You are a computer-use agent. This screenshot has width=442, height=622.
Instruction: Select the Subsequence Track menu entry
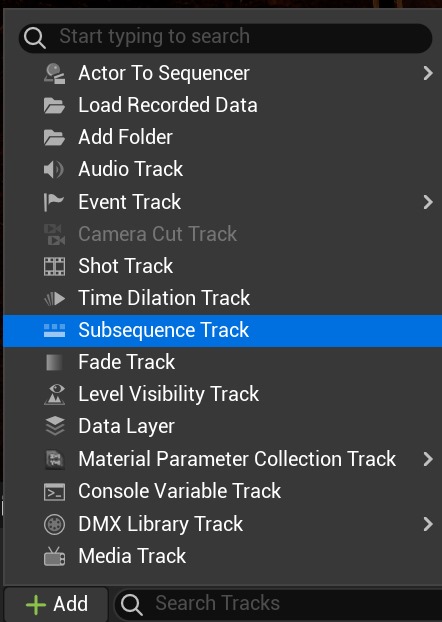pyautogui.click(x=222, y=330)
